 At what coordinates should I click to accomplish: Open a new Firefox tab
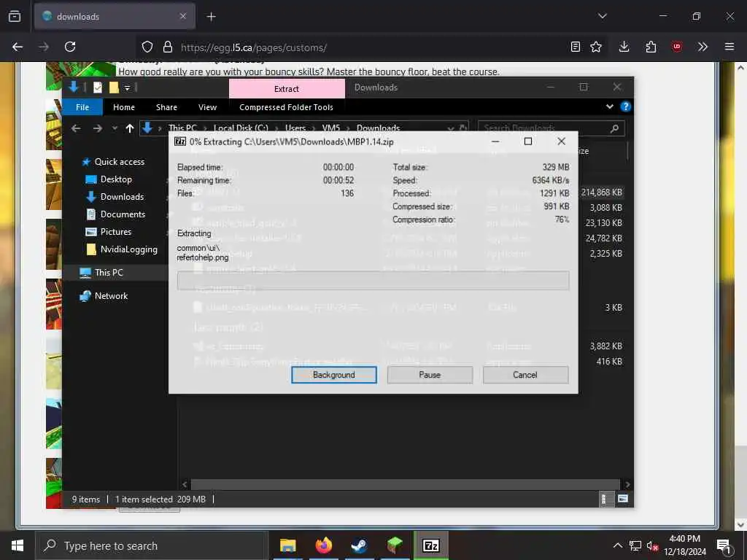coord(211,17)
